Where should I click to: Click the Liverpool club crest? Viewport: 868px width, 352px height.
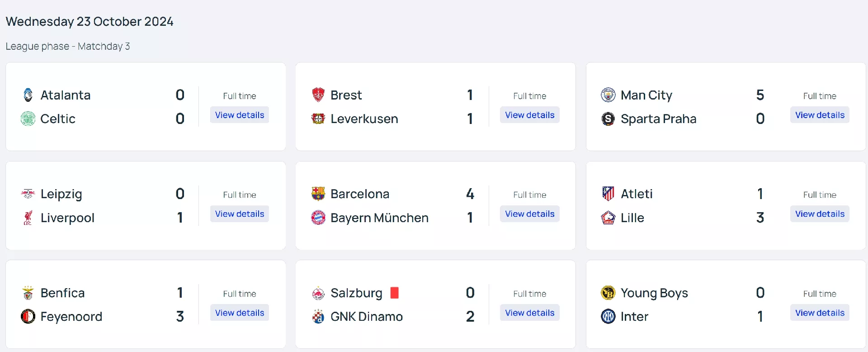(28, 218)
